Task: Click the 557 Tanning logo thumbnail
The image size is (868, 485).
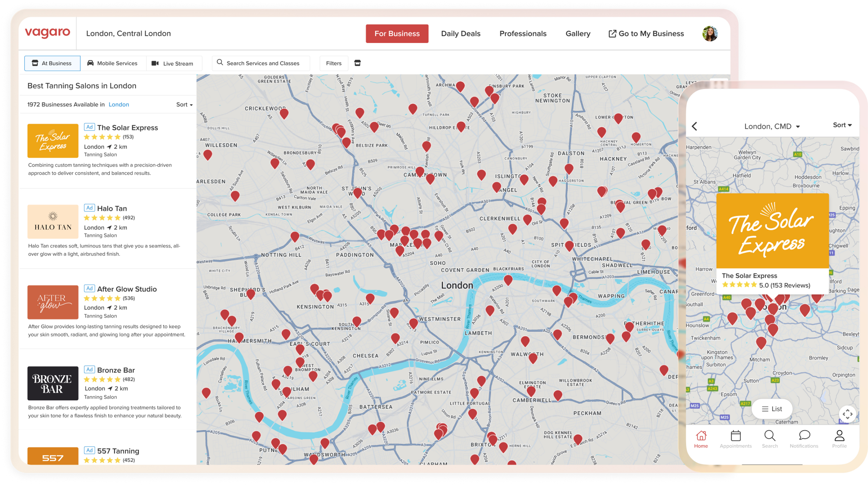Action: tap(53, 456)
